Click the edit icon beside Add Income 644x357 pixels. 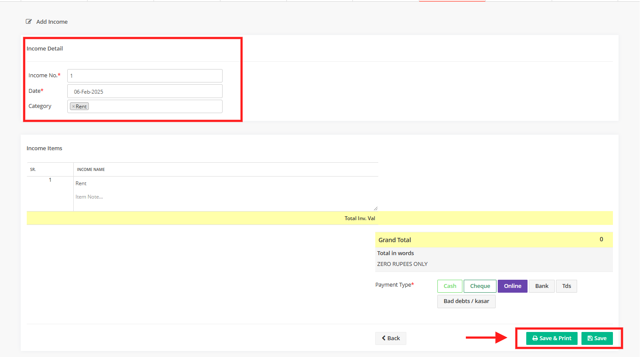click(x=29, y=22)
